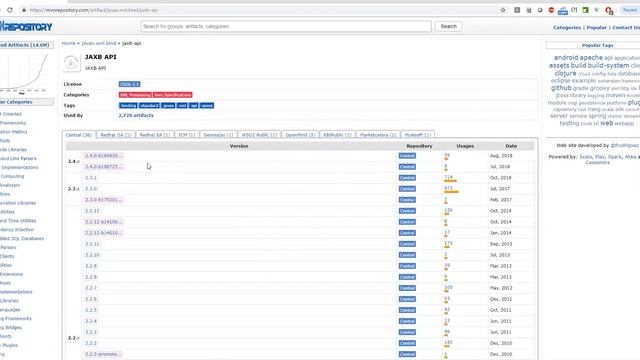Image resolution: width=640 pixels, height=360 pixels.
Task: Open version 2.2.12
Action: pos(92,211)
